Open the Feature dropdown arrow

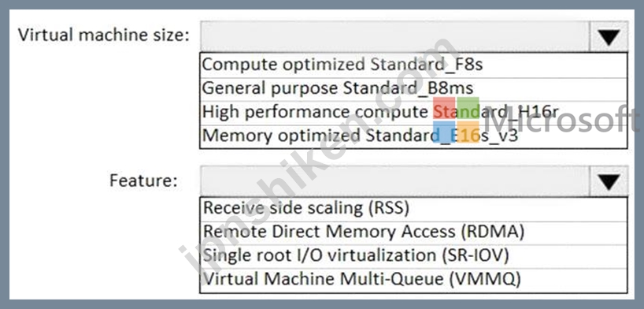pos(609,181)
